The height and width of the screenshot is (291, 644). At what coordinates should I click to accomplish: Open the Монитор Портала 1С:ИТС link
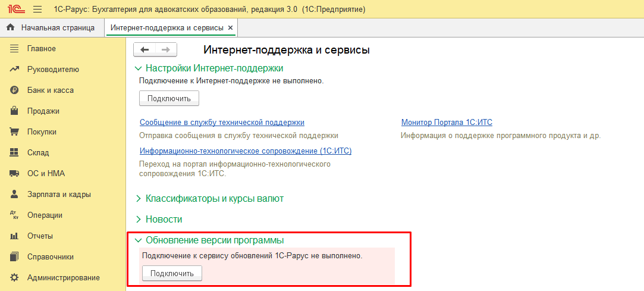[447, 123]
